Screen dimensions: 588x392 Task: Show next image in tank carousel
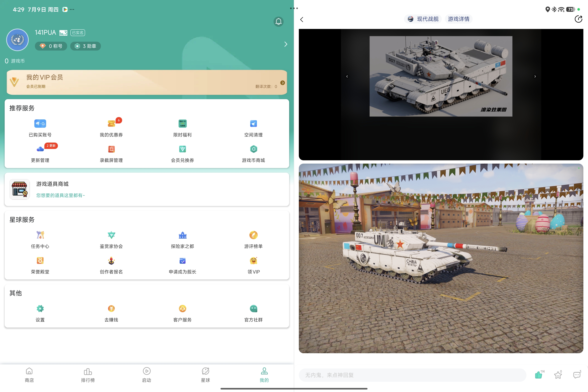point(535,77)
